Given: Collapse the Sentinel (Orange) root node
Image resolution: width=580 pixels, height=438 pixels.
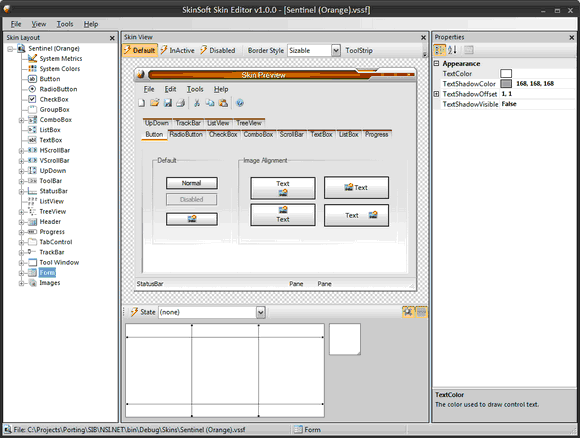Looking at the screenshot, I should click(10, 48).
